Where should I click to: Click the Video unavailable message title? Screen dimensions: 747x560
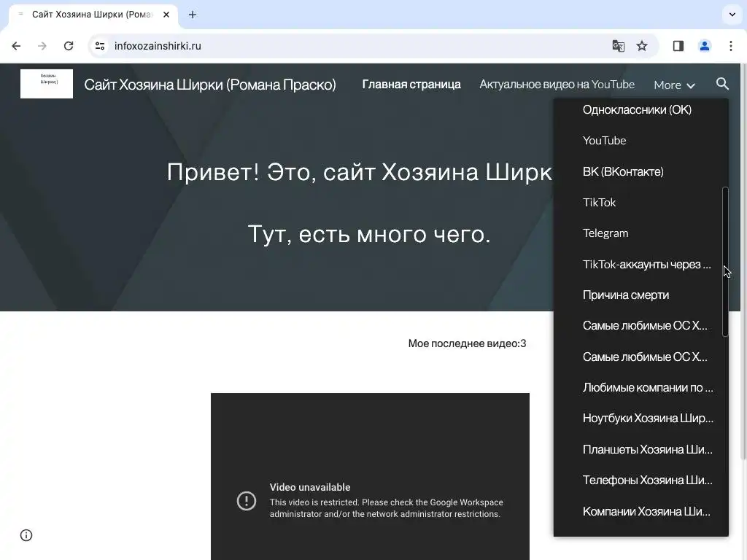pos(309,487)
